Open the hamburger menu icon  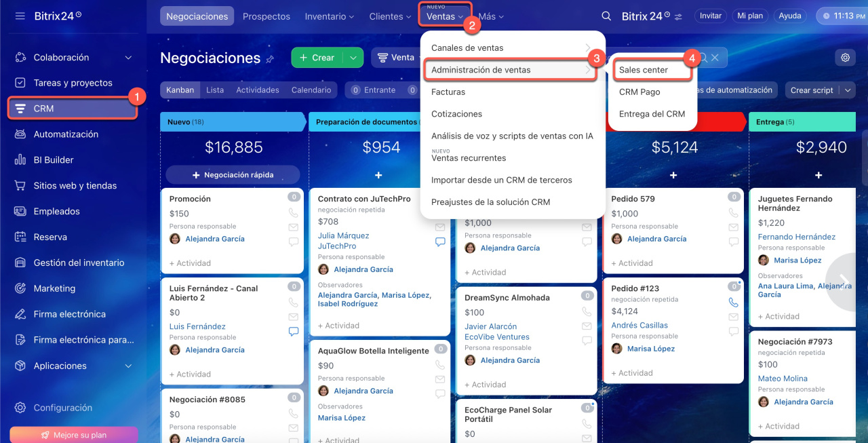click(x=20, y=16)
